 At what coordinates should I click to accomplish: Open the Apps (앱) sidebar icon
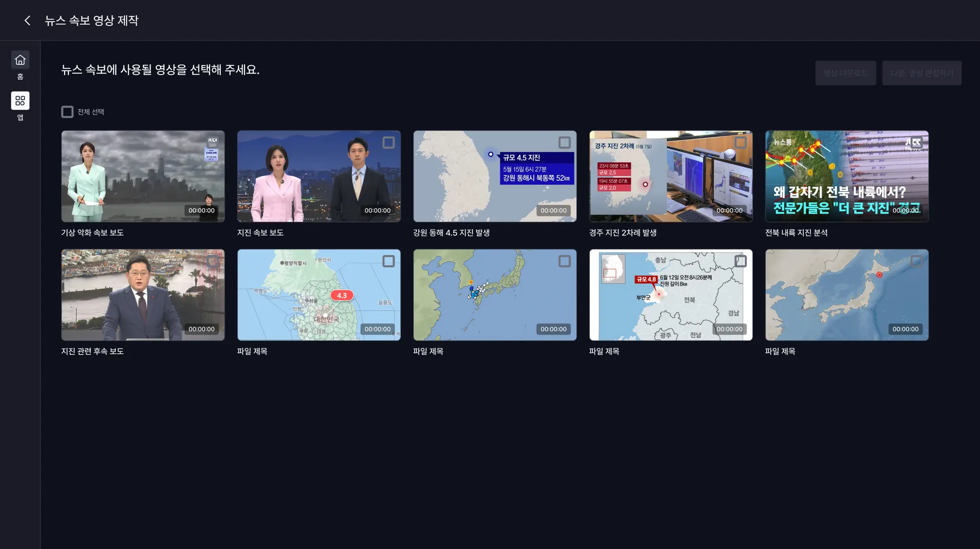(20, 101)
